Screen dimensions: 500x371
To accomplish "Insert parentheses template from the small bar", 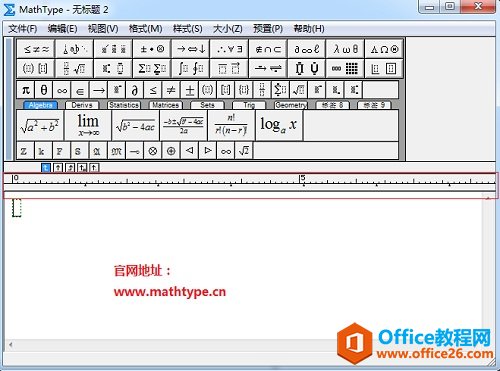I will tap(207, 90).
